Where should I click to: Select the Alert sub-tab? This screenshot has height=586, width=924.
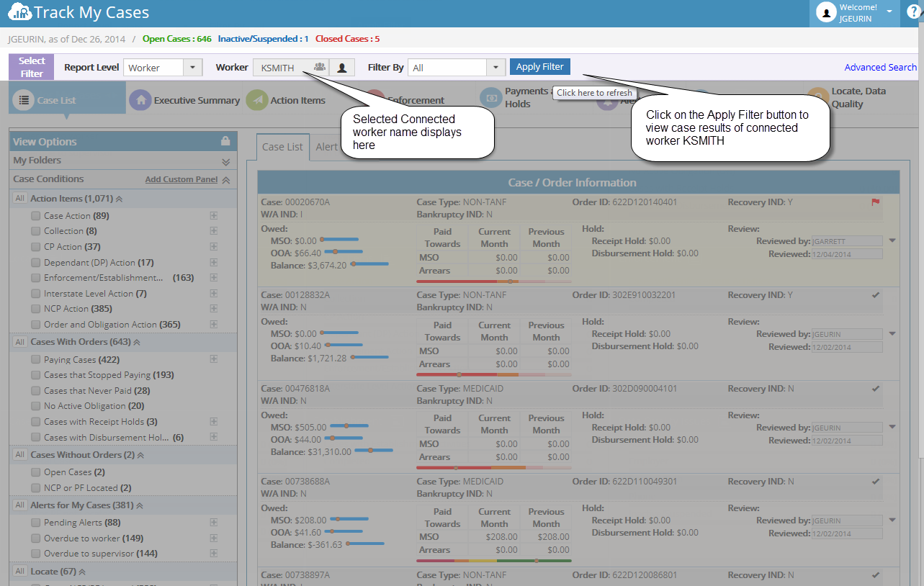(x=326, y=147)
